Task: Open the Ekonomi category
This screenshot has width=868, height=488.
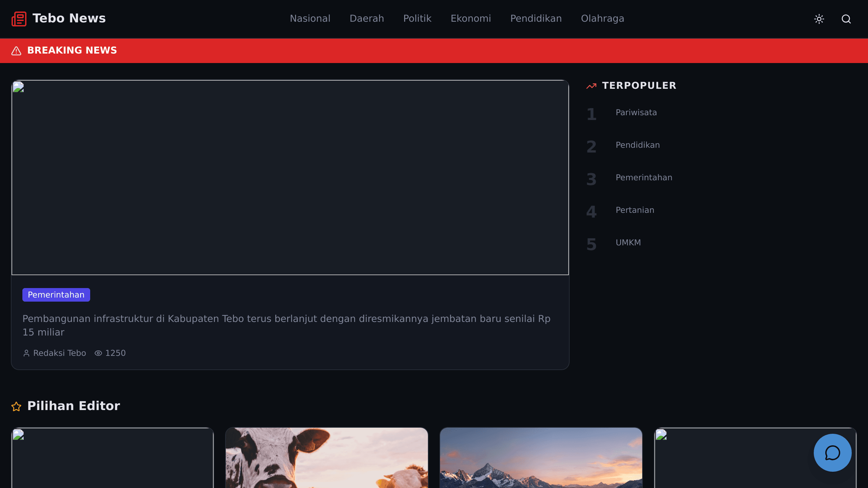Action: [x=471, y=19]
